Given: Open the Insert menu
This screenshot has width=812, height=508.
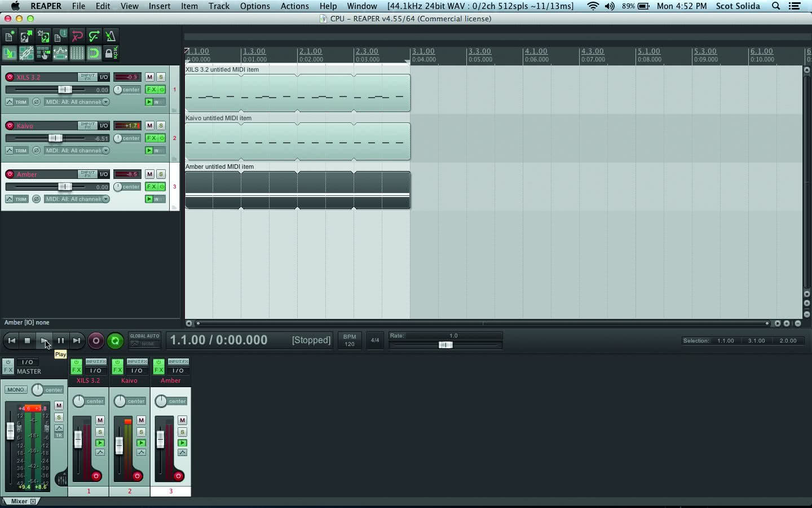Looking at the screenshot, I should click(x=160, y=6).
